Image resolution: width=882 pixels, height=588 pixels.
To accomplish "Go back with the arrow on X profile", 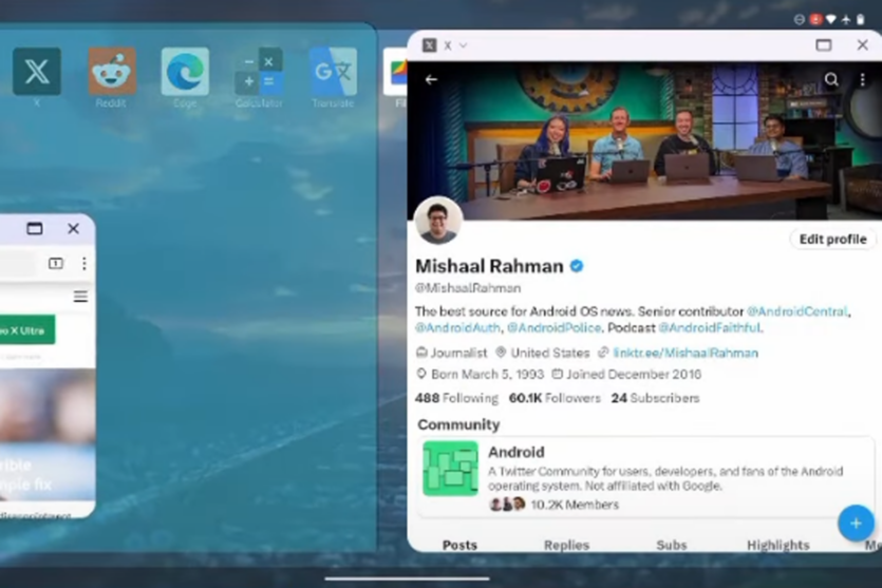I will pyautogui.click(x=431, y=80).
